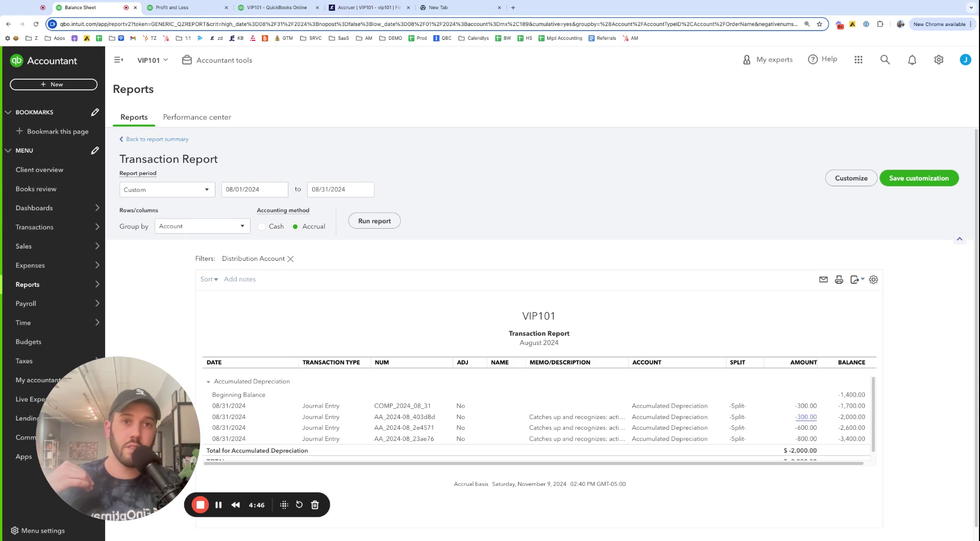Image resolution: width=980 pixels, height=541 pixels.
Task: Reload the browser page
Action: point(36,24)
